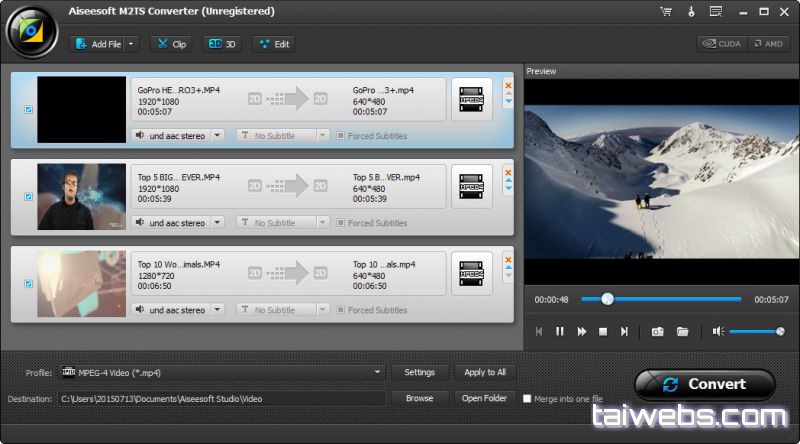The height and width of the screenshot is (444, 800).
Task: Click the Apply to All button
Action: 485,372
